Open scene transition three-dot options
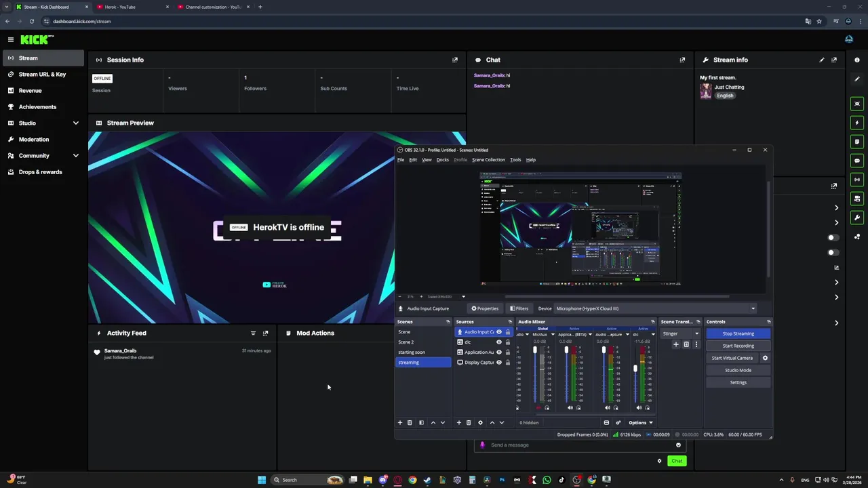868x488 pixels. pyautogui.click(x=696, y=344)
